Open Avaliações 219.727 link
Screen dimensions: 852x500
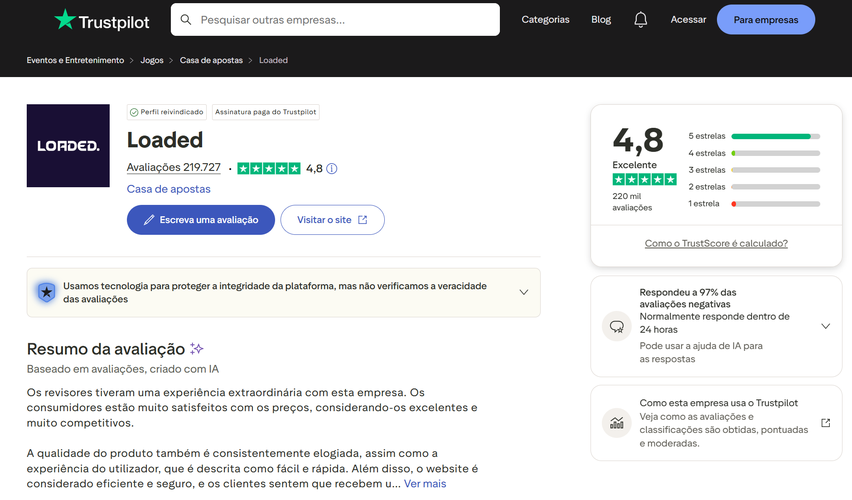point(174,167)
